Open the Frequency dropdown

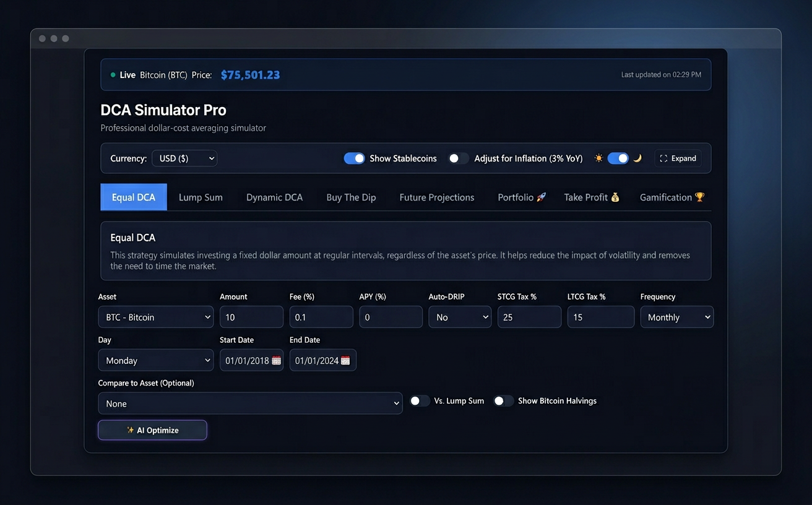point(676,316)
